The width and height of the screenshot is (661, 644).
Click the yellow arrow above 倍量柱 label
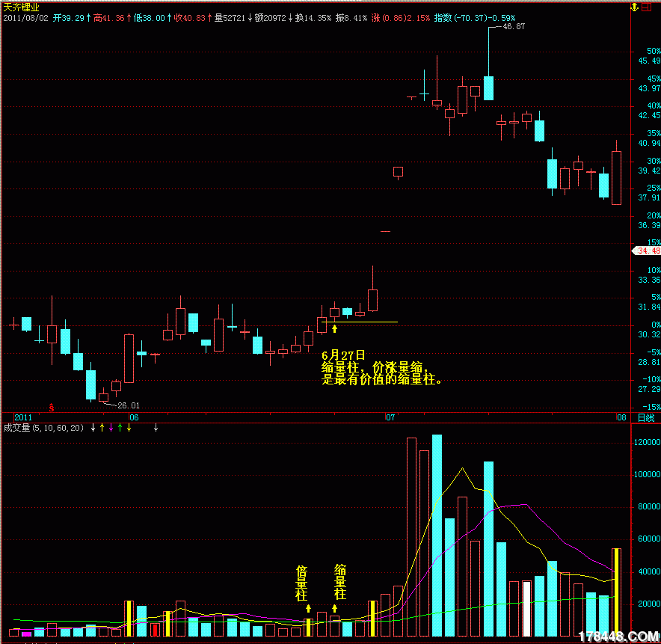click(308, 609)
